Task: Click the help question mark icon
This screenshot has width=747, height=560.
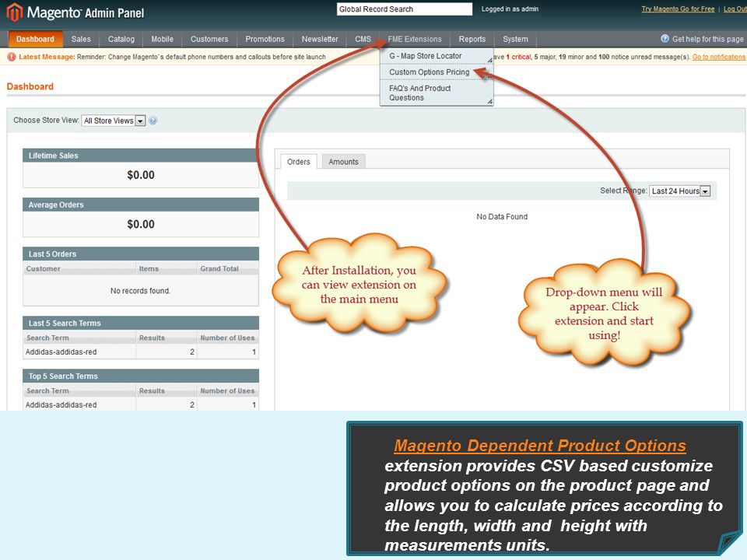Action: pyautogui.click(x=665, y=39)
